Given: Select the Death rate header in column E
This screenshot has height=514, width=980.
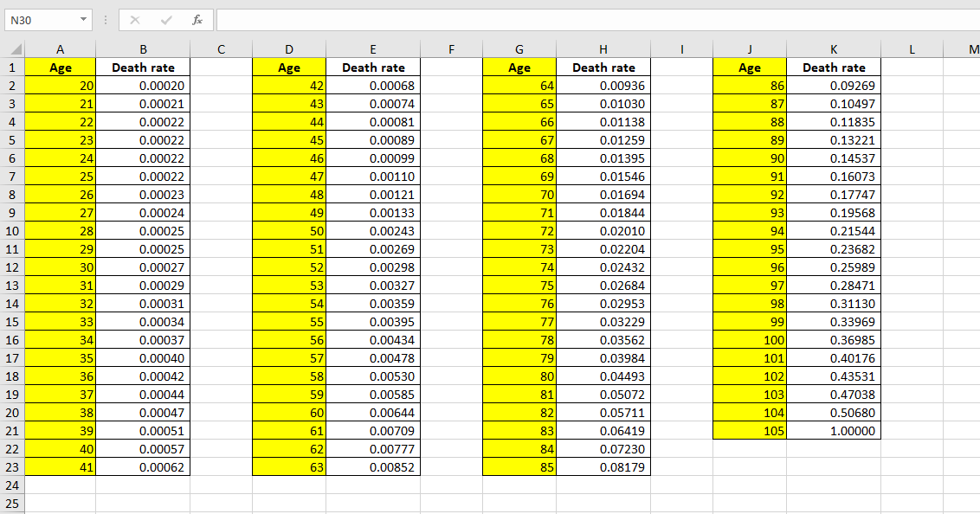Looking at the screenshot, I should (x=372, y=67).
